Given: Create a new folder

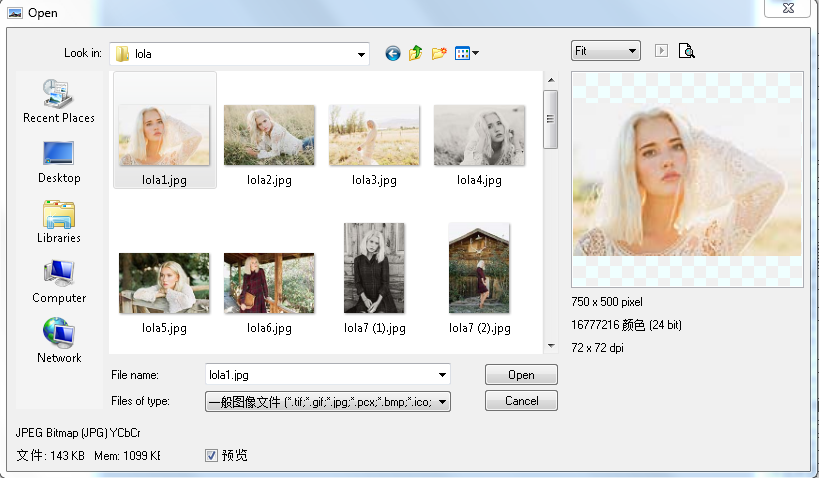Looking at the screenshot, I should click(439, 53).
